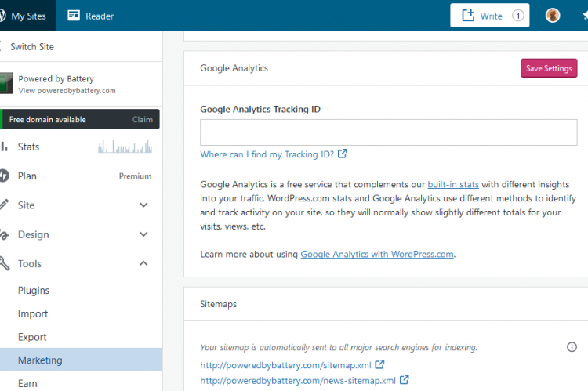Click the Write button
This screenshot has width=588, height=391.
(489, 16)
